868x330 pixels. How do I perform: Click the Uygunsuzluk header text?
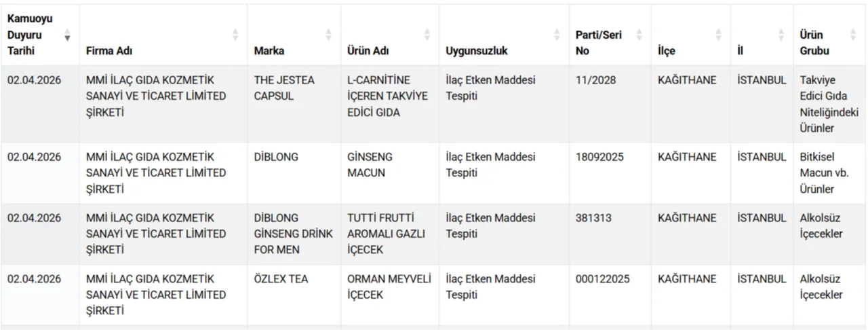click(x=476, y=51)
